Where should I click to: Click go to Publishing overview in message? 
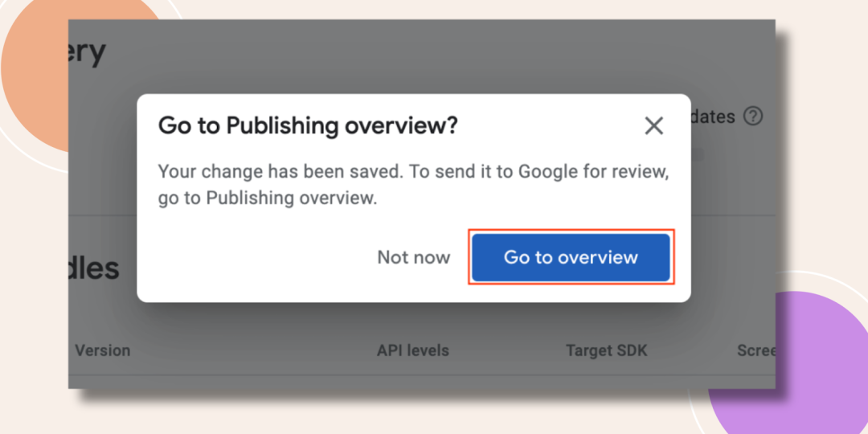(x=268, y=199)
